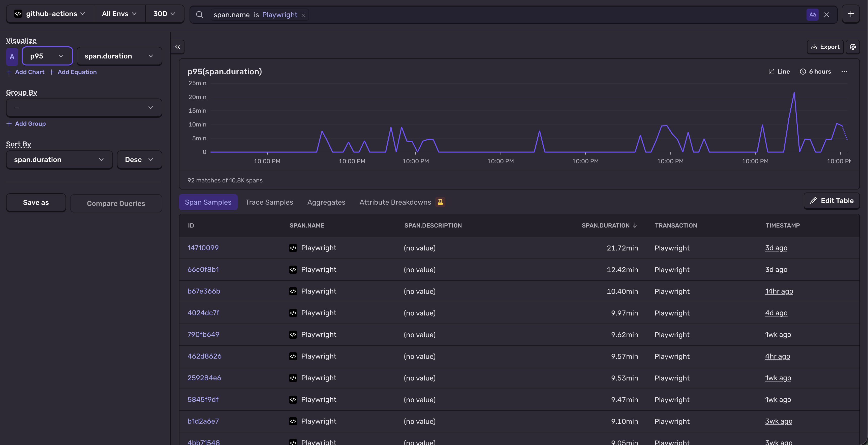Change the 6 hours chart interval
This screenshot has height=445, width=868.
click(815, 71)
